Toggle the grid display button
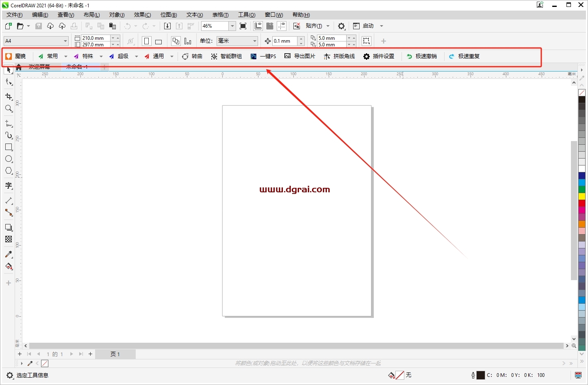The image size is (588, 385). click(x=270, y=26)
